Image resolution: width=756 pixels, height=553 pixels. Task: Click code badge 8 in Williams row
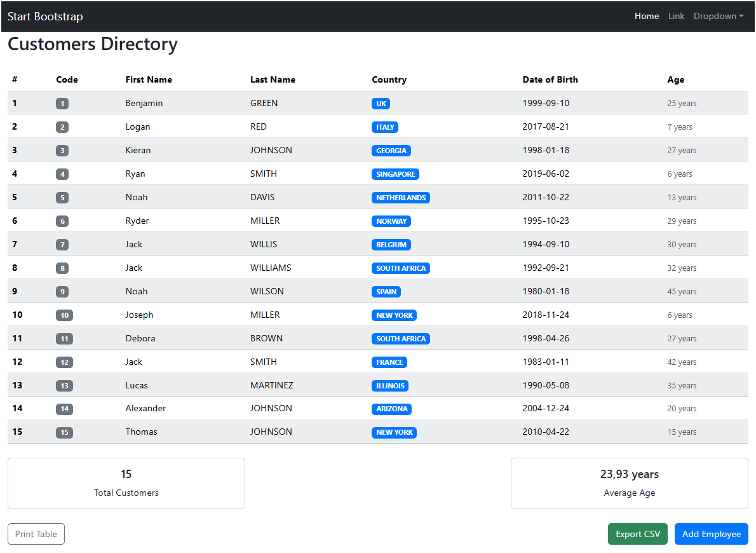point(62,268)
